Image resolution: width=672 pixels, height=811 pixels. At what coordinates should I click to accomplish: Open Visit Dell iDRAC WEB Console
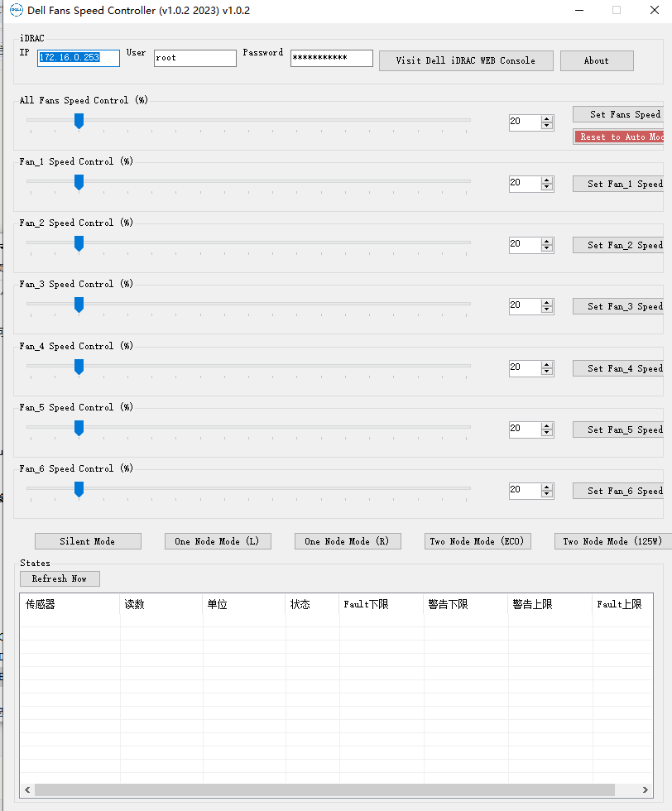pos(466,60)
